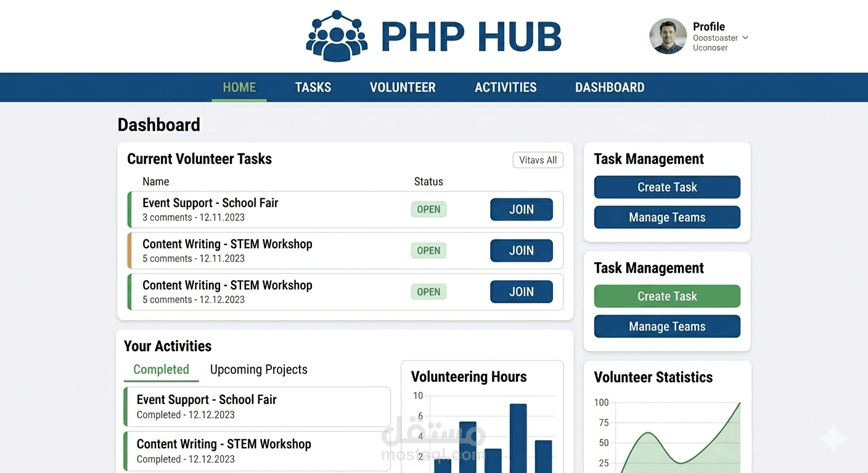Click OPEN status of Event Support task
868x473 pixels.
428,209
